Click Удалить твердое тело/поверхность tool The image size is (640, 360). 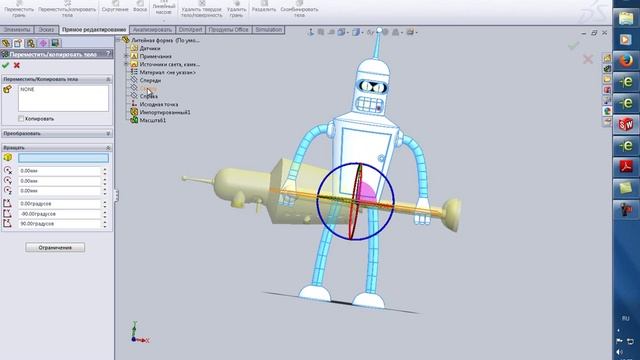tap(202, 9)
